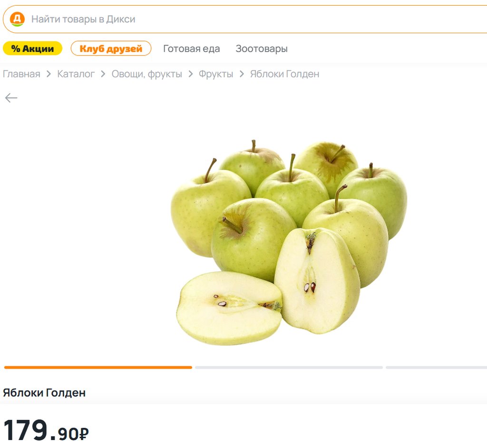Select the first orange image slider segment
This screenshot has width=487, height=448.
coord(98,367)
